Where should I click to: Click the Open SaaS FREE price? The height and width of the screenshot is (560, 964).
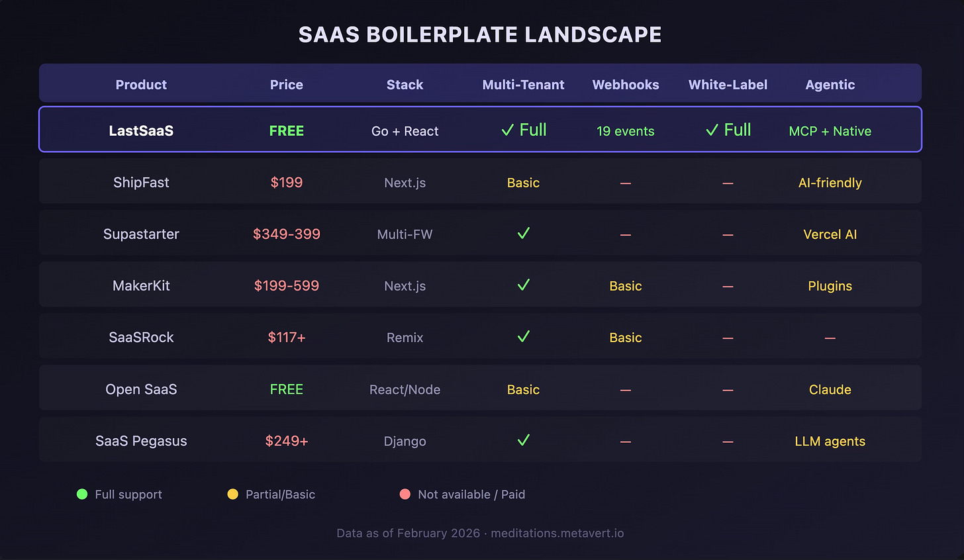[x=287, y=389]
